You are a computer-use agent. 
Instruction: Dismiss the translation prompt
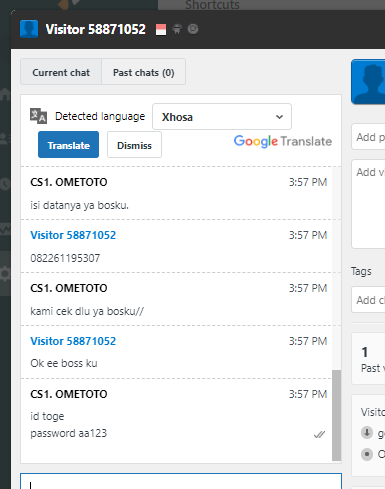pyautogui.click(x=134, y=145)
